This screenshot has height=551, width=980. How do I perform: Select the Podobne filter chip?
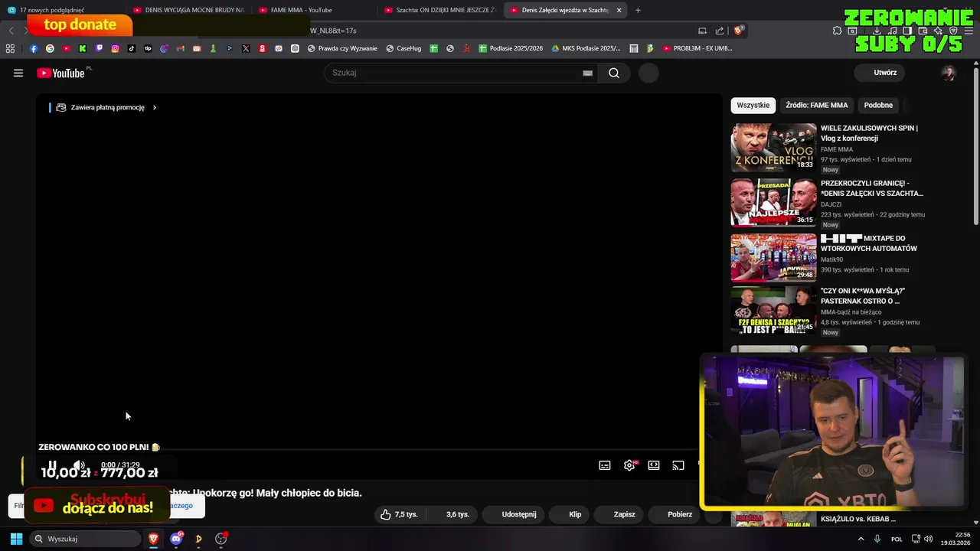pyautogui.click(x=878, y=106)
